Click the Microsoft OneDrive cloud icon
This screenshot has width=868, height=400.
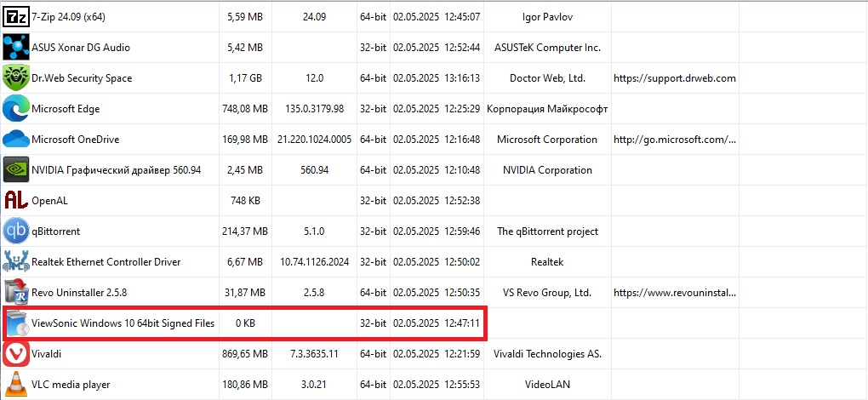(15, 140)
